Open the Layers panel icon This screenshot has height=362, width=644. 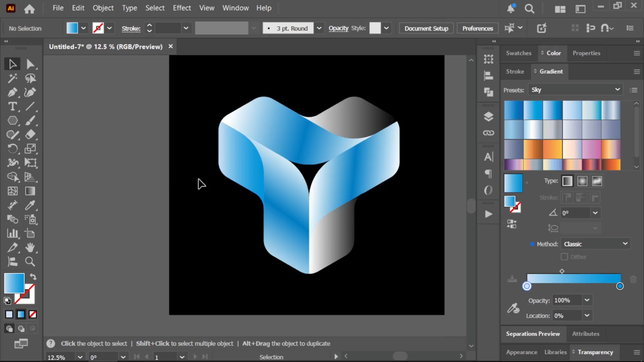[488, 117]
